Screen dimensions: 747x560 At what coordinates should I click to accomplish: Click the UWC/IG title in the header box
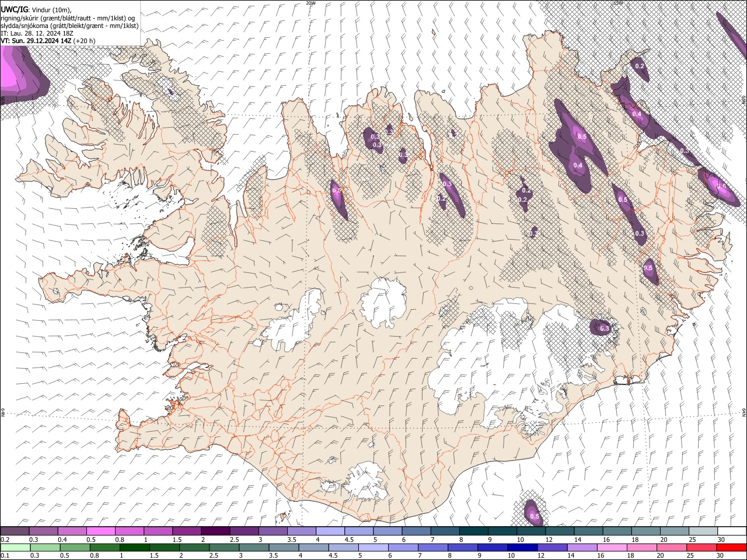coord(14,9)
